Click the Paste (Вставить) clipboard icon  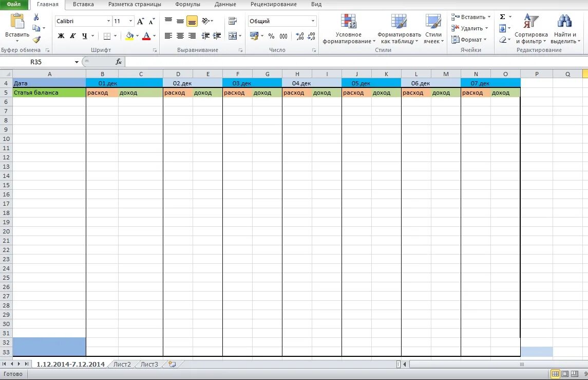pyautogui.click(x=17, y=21)
